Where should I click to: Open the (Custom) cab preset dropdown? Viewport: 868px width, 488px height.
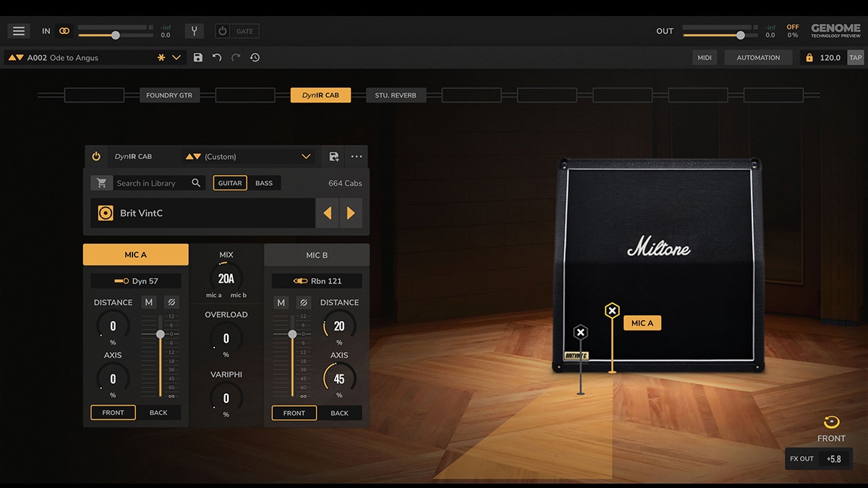306,156
